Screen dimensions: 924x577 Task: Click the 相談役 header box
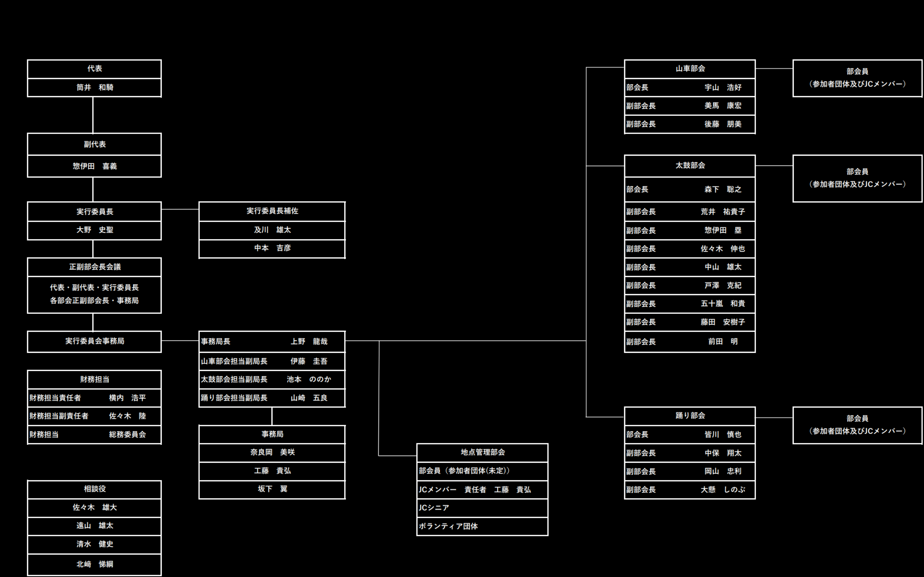[94, 489]
